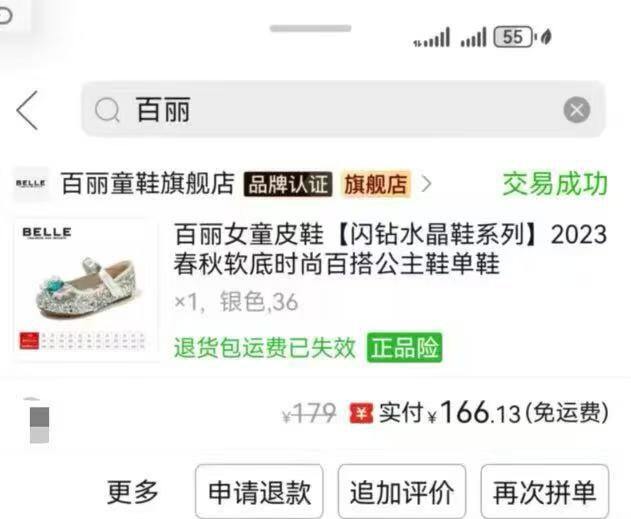Click the search magnifier icon
Image resolution: width=631 pixels, height=519 pixels.
[x=107, y=110]
